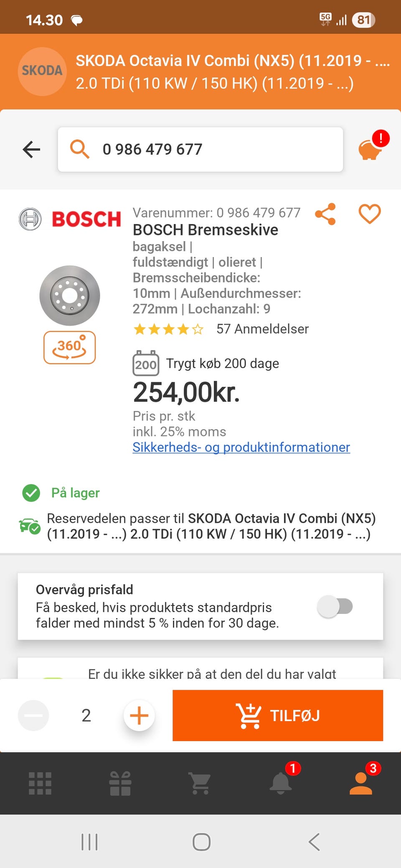This screenshot has height=868, width=401.
Task: Decrease quantity with the minus button
Action: click(x=33, y=715)
